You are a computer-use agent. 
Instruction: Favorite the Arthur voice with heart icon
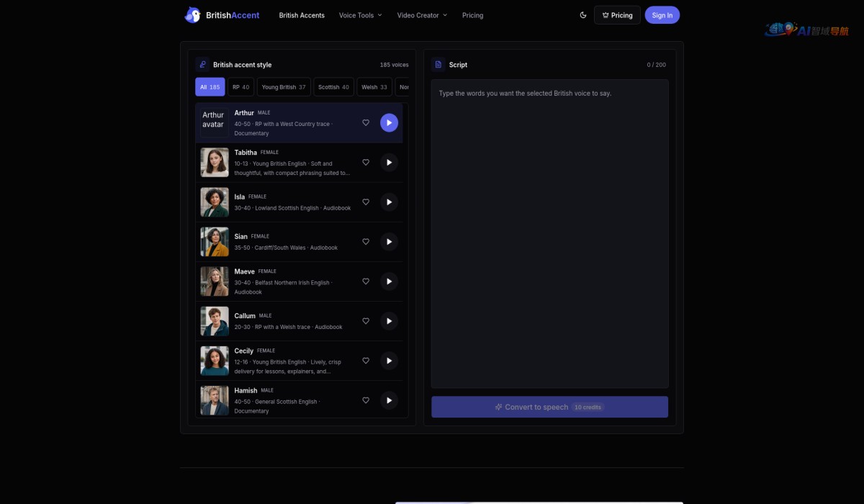366,122
